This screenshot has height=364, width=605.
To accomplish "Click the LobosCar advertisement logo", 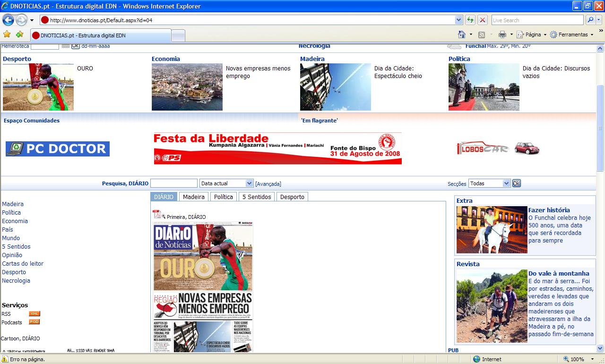I will pos(498,148).
